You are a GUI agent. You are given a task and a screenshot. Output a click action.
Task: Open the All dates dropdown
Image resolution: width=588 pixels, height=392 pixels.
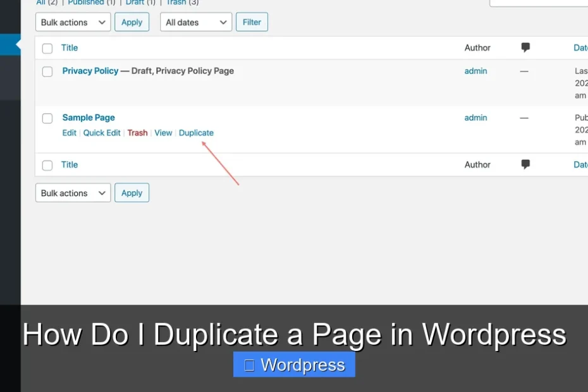click(x=196, y=22)
